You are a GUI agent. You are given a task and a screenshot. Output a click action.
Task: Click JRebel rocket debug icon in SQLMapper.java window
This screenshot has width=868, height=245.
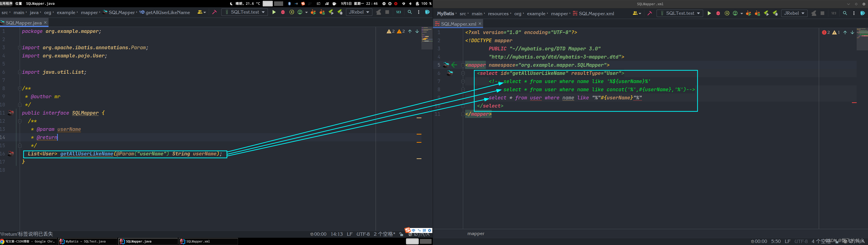pyautogui.click(x=340, y=12)
